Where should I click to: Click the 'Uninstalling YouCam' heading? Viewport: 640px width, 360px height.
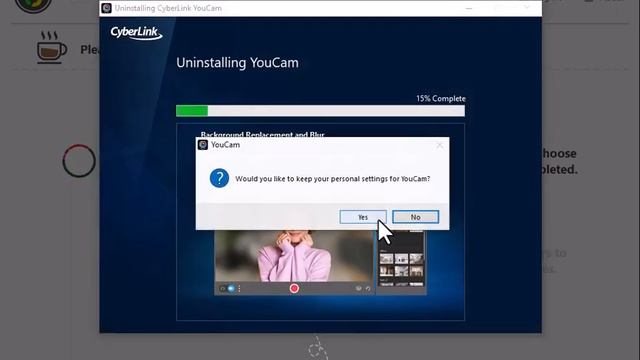[237, 63]
